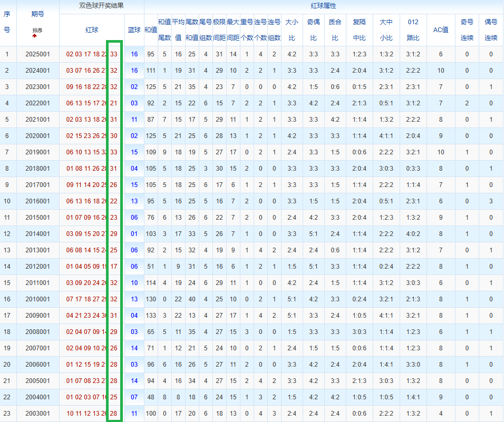Image resolution: width=504 pixels, height=422 pixels.
Task: Click the red sort arrow under 期号
Action: tap(35, 36)
